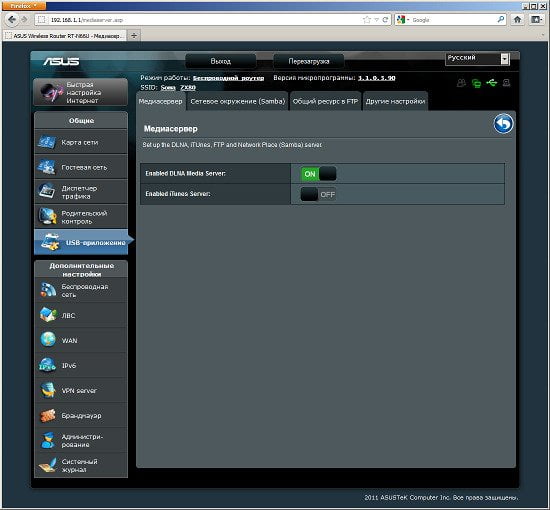
Task: Click the Перезагрузка reboot button
Action: coord(309,61)
